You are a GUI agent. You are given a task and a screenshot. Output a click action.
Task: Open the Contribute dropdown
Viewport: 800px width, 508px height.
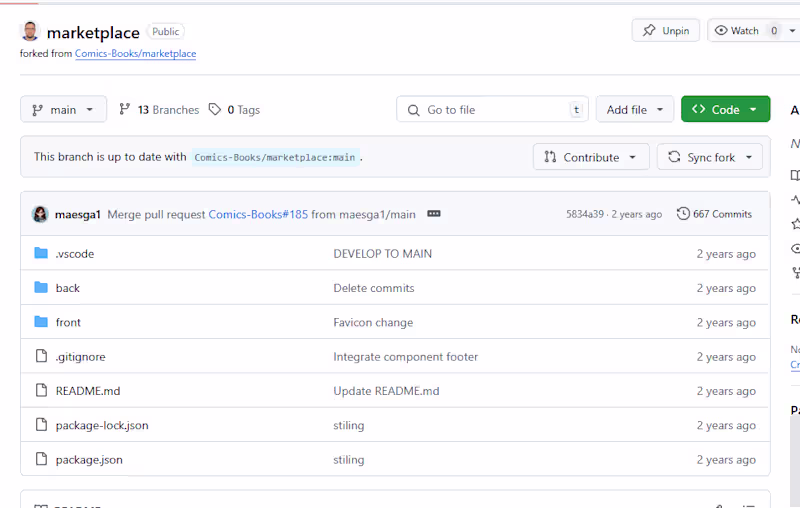point(591,157)
